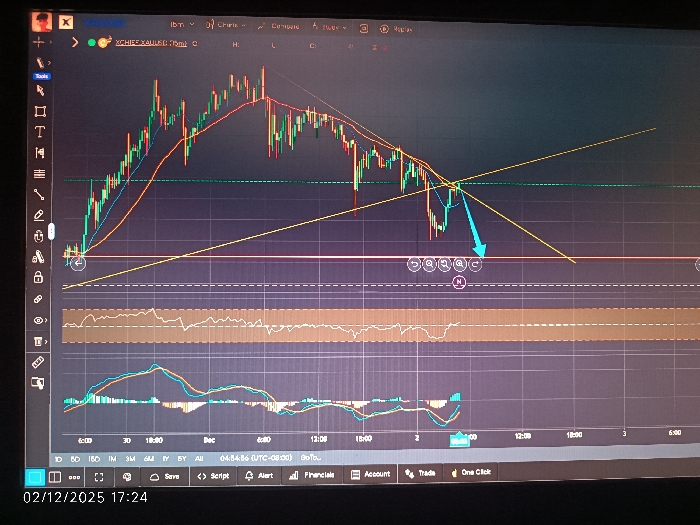Open the time interval dropdown

point(182,24)
